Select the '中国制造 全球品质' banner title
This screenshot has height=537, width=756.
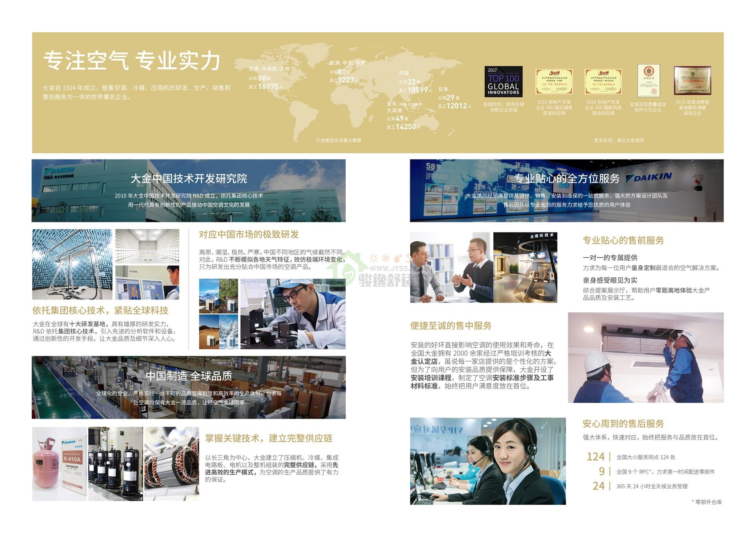(189, 376)
